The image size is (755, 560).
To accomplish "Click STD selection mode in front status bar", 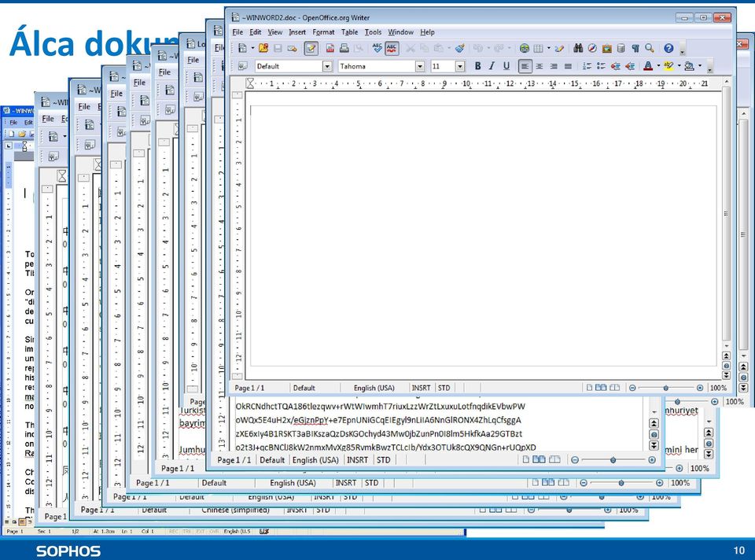I will tap(444, 388).
